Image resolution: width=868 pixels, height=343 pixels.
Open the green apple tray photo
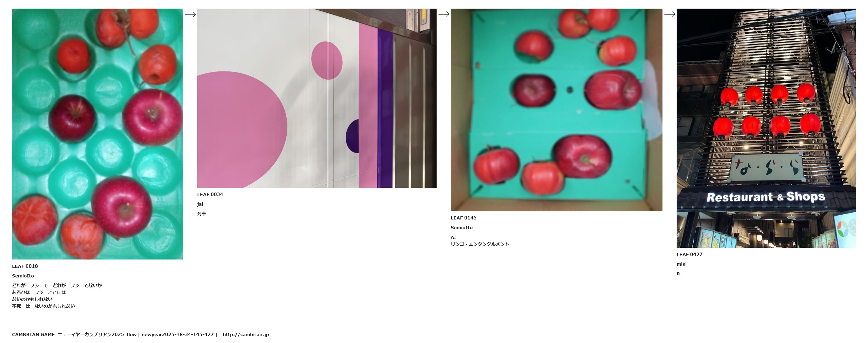[97, 134]
